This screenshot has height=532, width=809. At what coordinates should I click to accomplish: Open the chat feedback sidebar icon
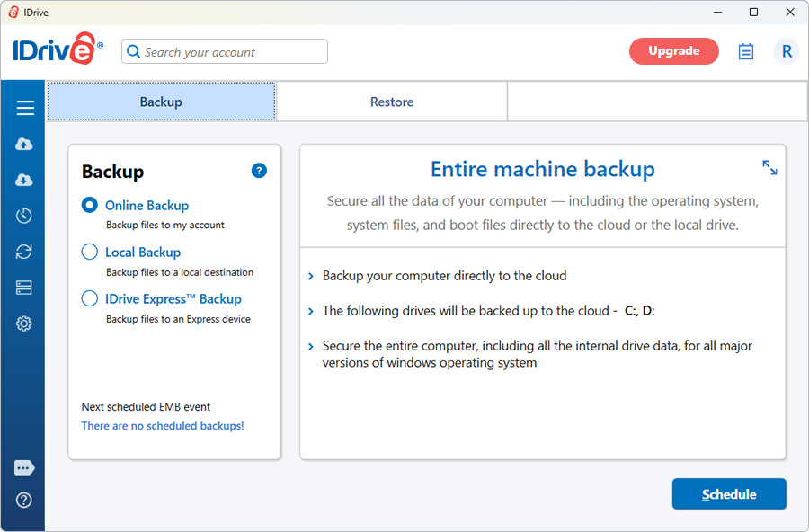[24, 468]
